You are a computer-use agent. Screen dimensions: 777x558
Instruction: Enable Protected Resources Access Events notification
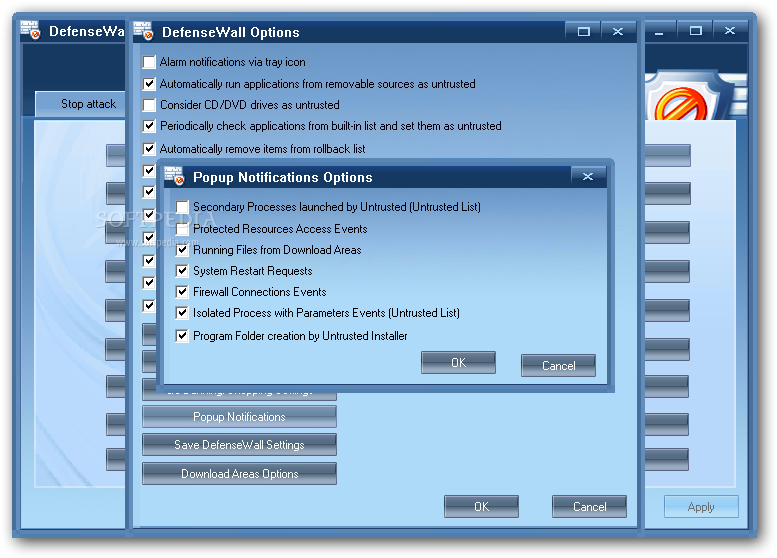pos(182,228)
